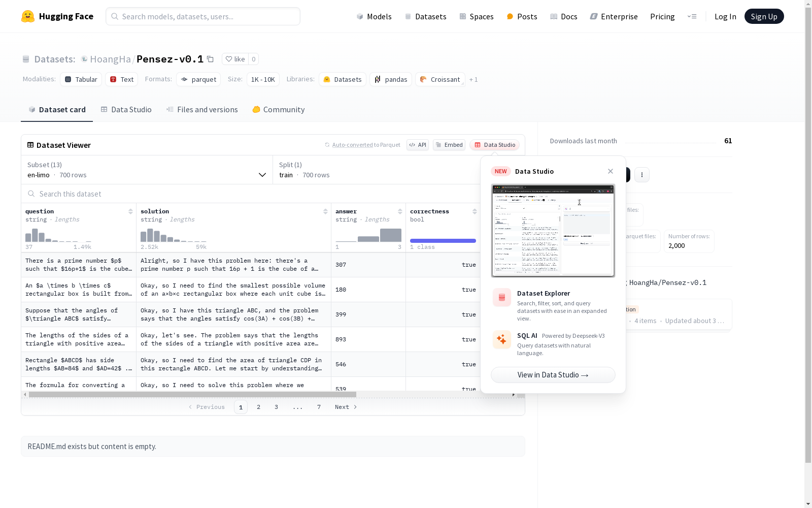812x508 pixels.
Task: Click the solution column length histogram
Action: [x=174, y=235]
